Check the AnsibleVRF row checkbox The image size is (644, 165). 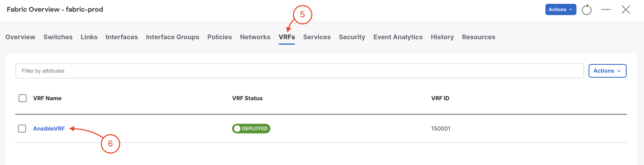point(22,129)
